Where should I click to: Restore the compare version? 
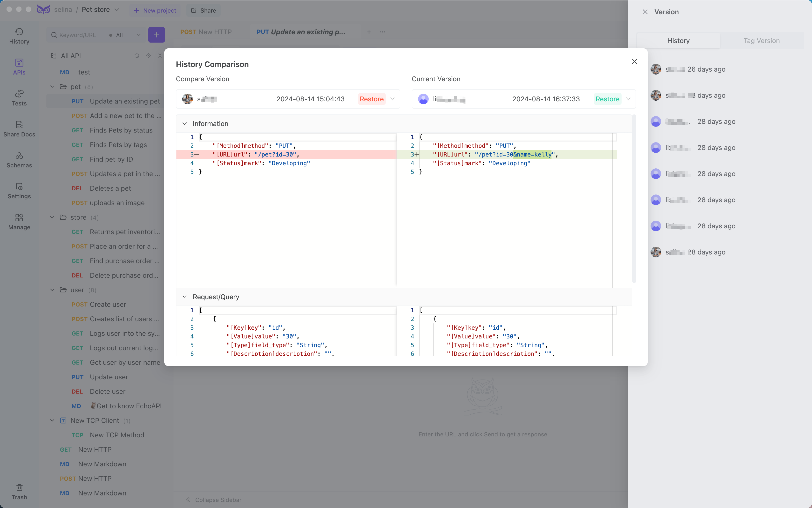tap(371, 99)
